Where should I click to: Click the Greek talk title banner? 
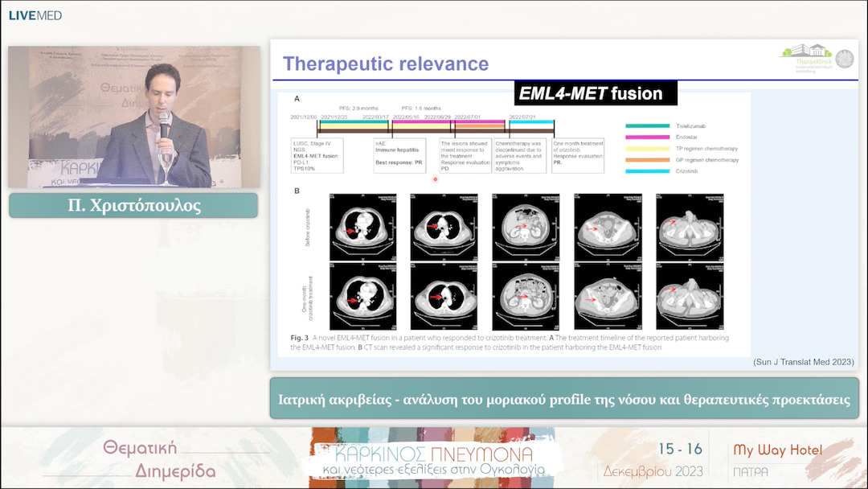pos(564,399)
